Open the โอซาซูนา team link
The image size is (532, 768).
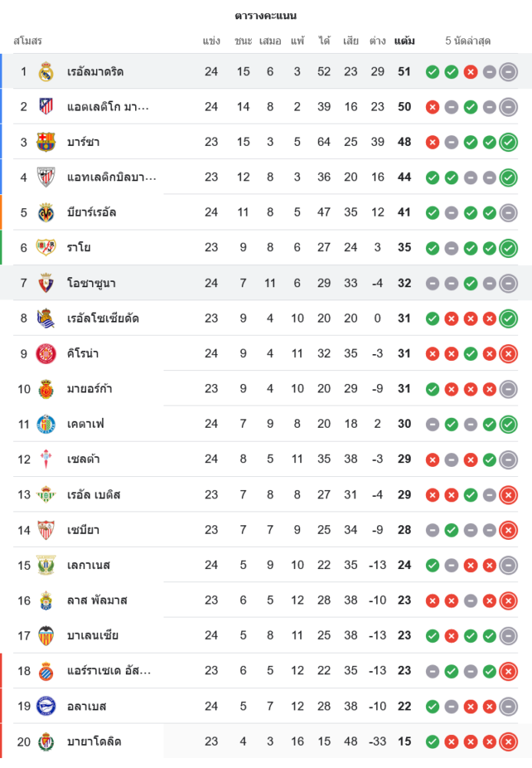91,283
